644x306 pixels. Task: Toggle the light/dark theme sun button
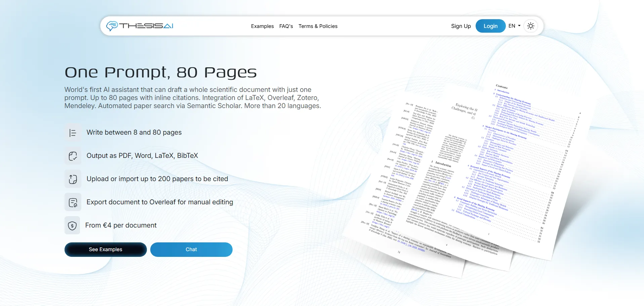(530, 26)
